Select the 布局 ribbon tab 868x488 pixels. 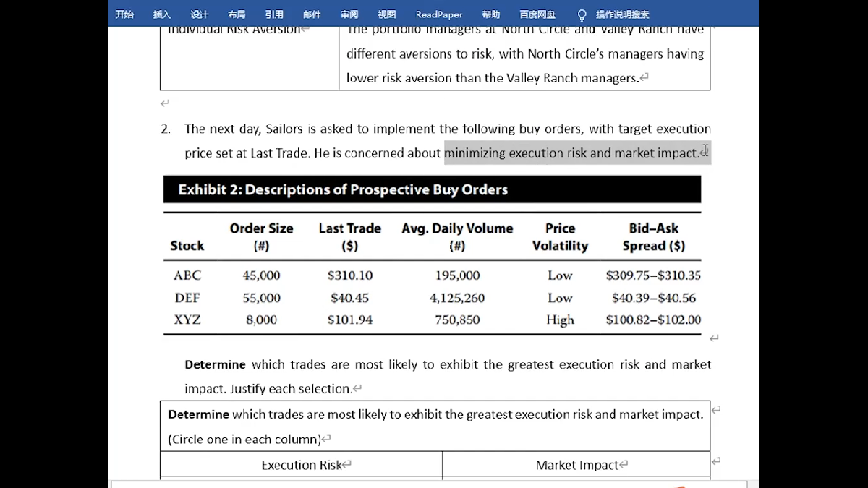click(237, 14)
